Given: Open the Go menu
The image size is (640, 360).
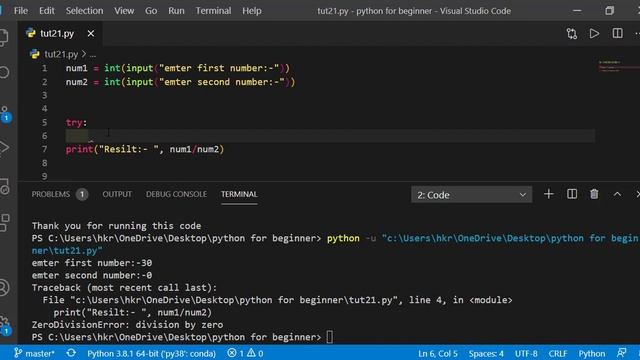Looking at the screenshot, I should 151,11.
